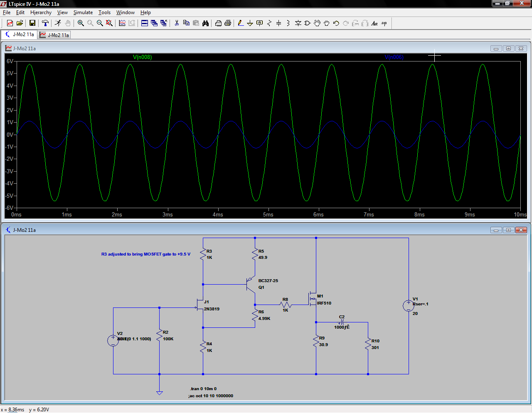Click the Print icon
The width and height of the screenshot is (532, 413).
[228, 23]
